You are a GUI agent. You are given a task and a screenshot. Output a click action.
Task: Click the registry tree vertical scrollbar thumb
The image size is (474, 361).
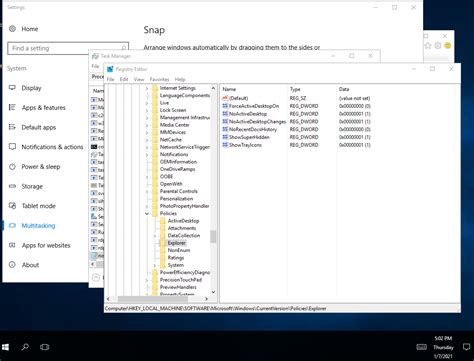pos(213,237)
